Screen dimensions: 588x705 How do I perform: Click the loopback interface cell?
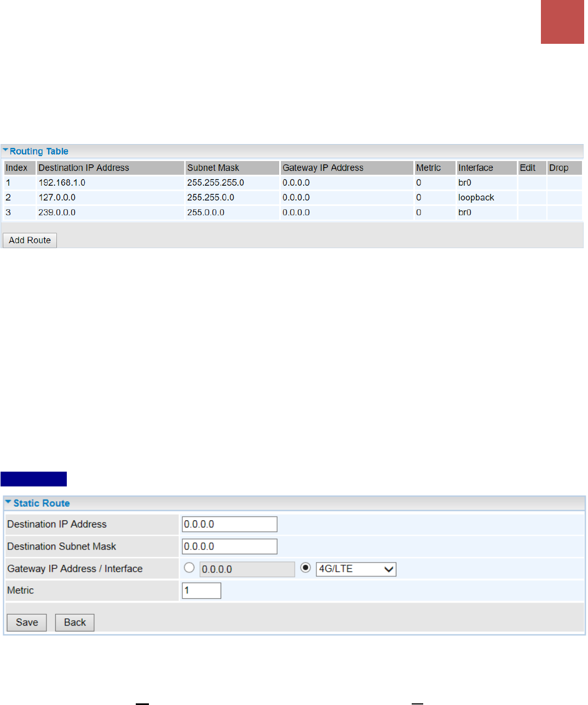(476, 197)
